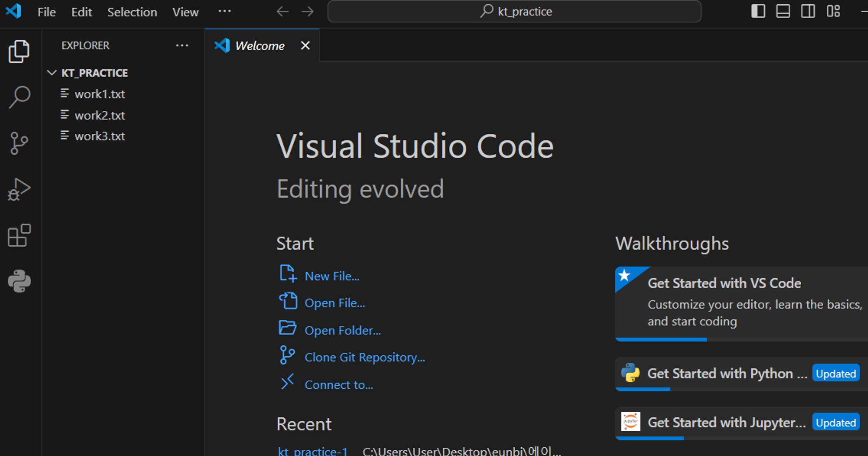The width and height of the screenshot is (868, 456).
Task: Toggle the Primary Side Bar visibility
Action: [x=758, y=11]
